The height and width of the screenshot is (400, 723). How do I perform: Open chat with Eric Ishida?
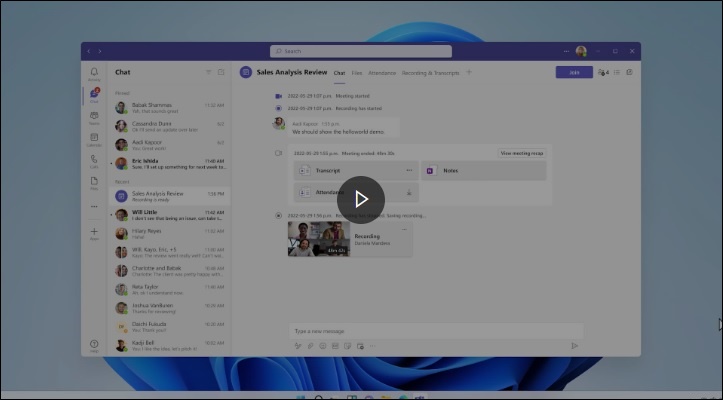pyautogui.click(x=169, y=164)
